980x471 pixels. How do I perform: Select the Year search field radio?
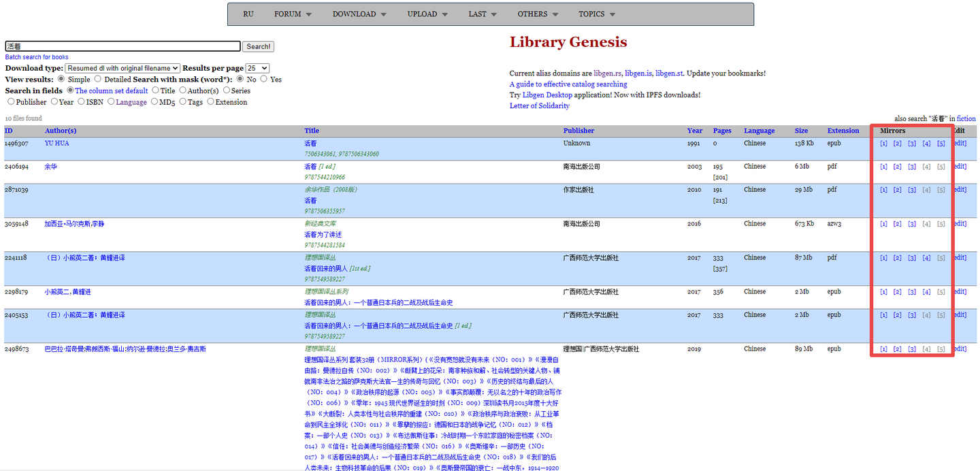point(54,101)
